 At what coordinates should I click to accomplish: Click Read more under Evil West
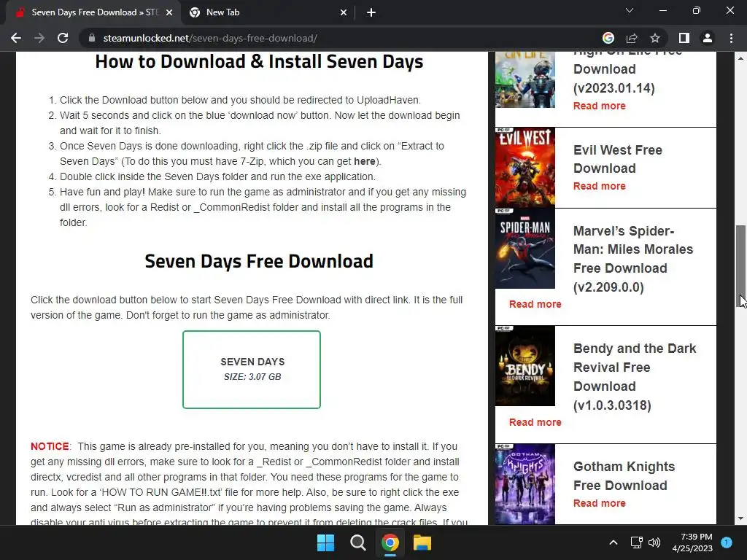coord(600,186)
